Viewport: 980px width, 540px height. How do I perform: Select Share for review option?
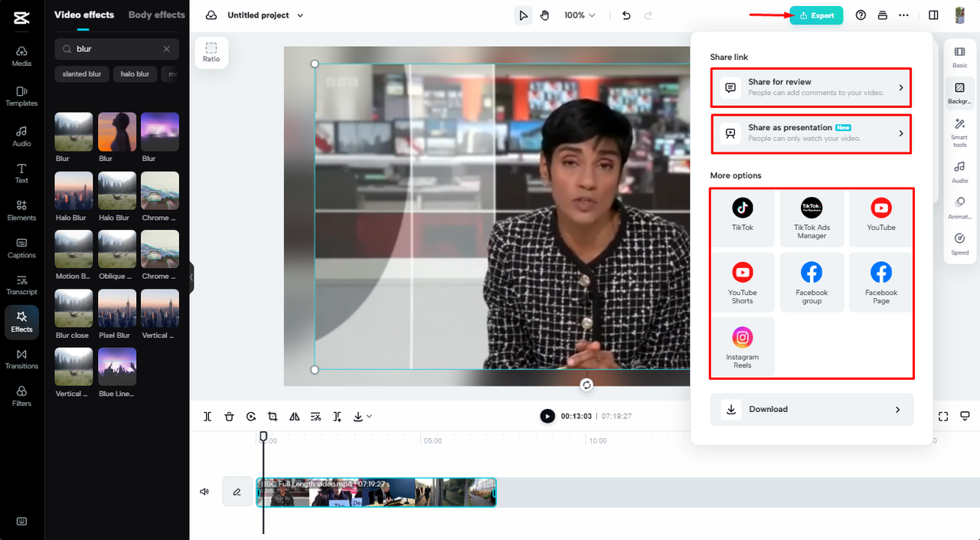[812, 87]
